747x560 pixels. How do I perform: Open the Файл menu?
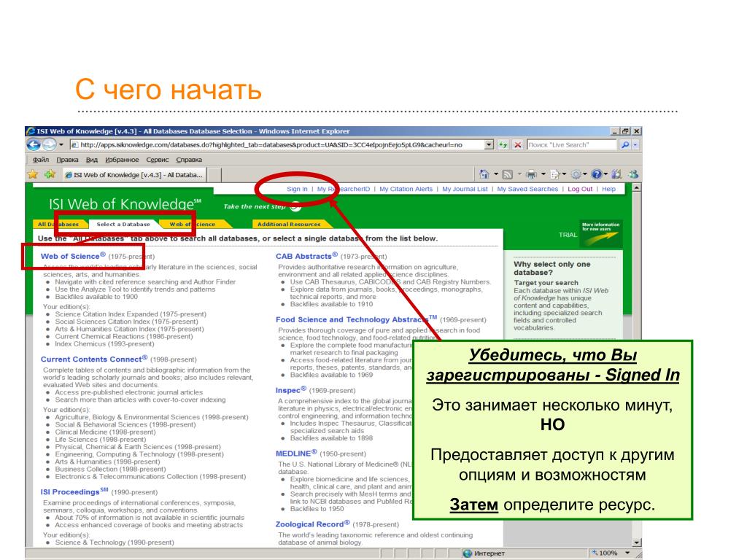click(x=41, y=160)
